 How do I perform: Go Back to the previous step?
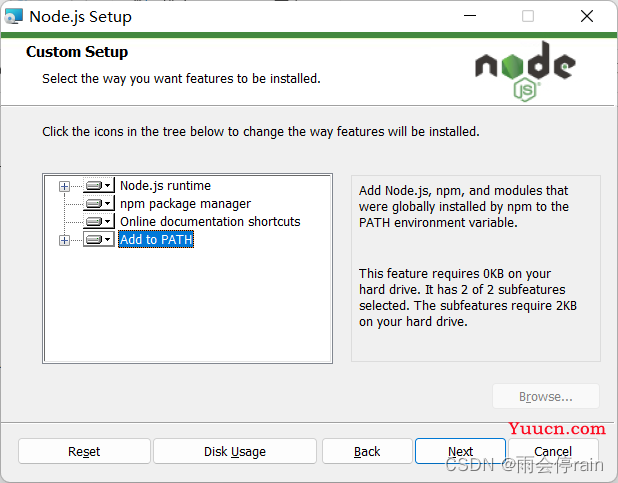(367, 451)
